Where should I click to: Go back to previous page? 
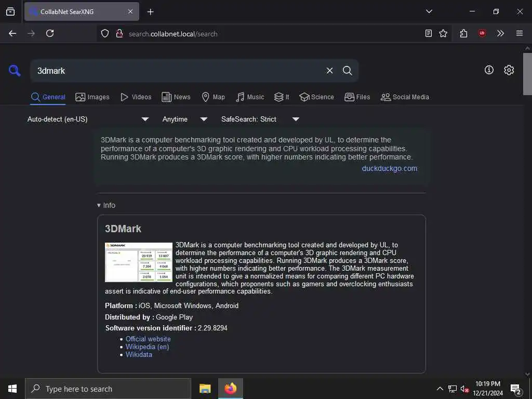pos(12,33)
